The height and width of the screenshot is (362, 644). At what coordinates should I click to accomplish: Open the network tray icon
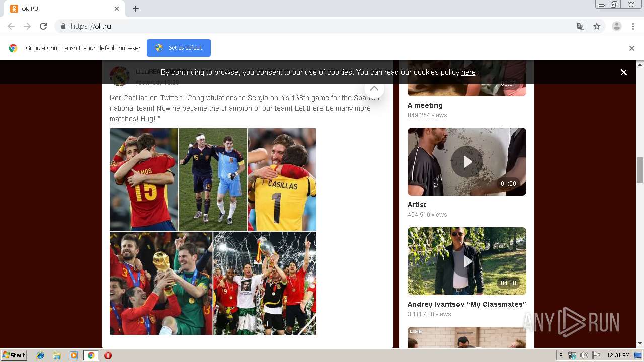572,355
